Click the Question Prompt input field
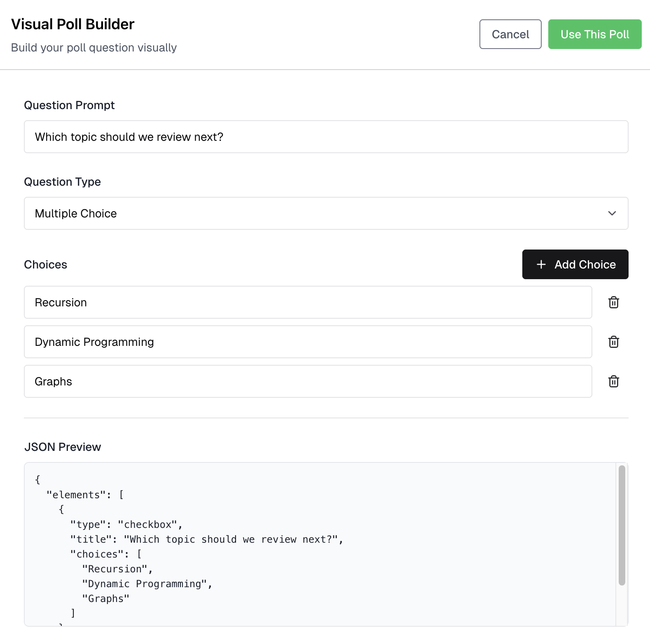650x644 pixels. click(326, 137)
